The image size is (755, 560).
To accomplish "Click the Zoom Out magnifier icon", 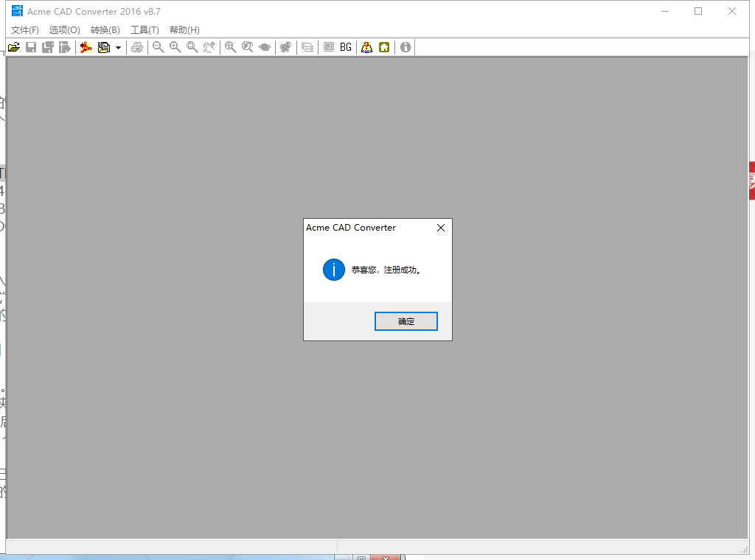I will 158,47.
